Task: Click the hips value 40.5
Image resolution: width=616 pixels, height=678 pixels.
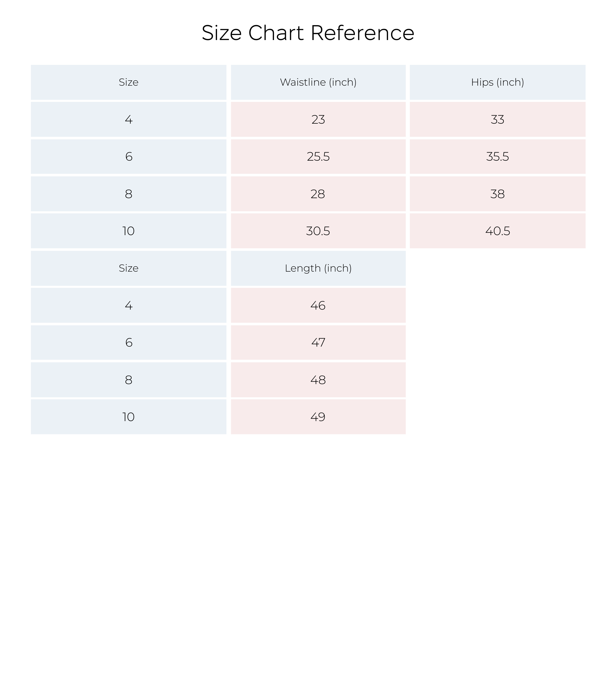Action: pyautogui.click(x=498, y=231)
